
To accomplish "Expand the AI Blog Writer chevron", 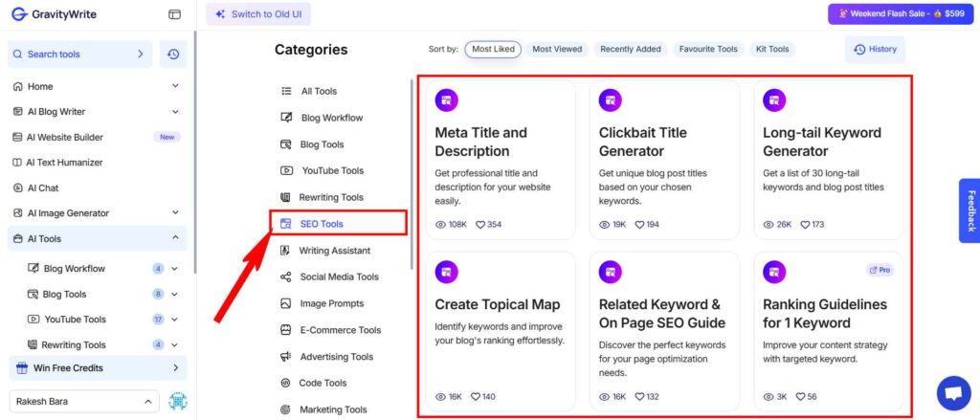I will tap(175, 111).
